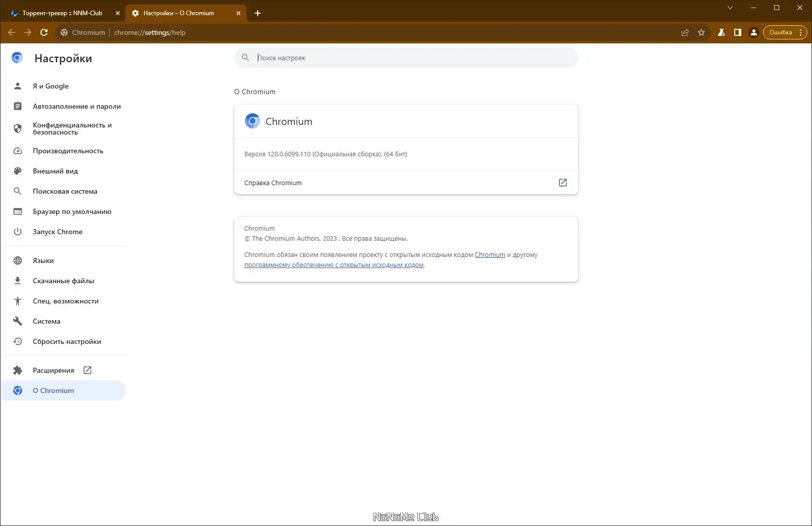Image resolution: width=812 pixels, height=526 pixels.
Task: Click the clipboard icon for Автозаполнение
Action: pyautogui.click(x=18, y=106)
